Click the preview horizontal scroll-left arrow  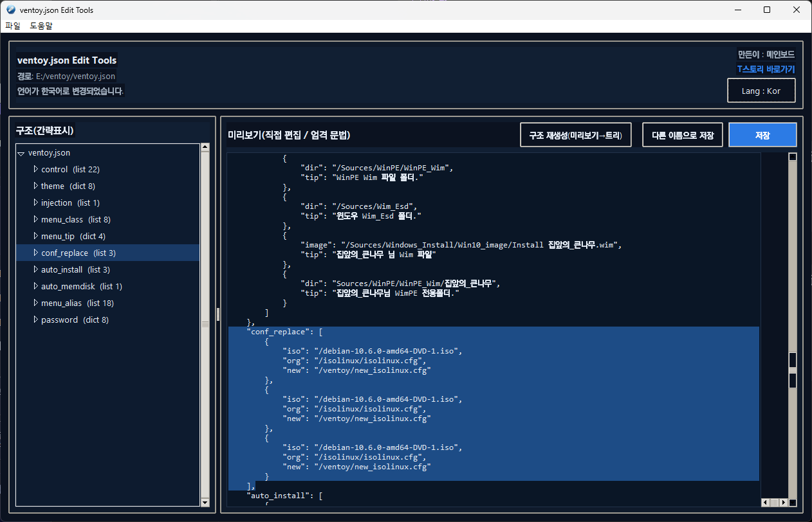tap(765, 502)
